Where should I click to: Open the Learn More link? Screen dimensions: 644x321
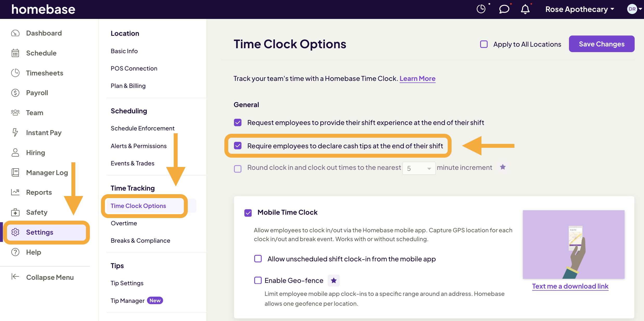[417, 79]
